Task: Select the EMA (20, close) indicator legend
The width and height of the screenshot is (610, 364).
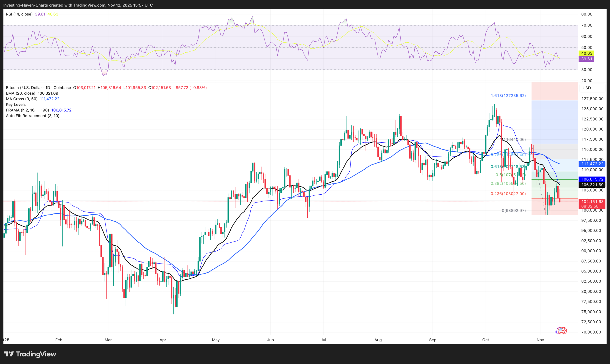Action: click(20, 93)
